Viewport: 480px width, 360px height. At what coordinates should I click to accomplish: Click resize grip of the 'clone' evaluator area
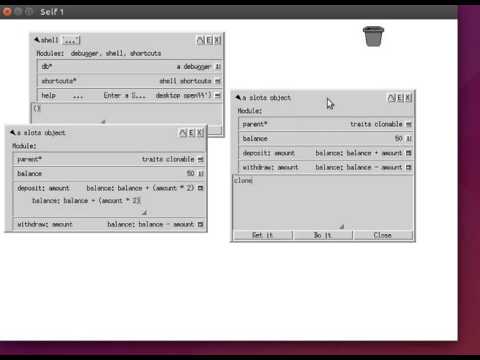(342, 227)
